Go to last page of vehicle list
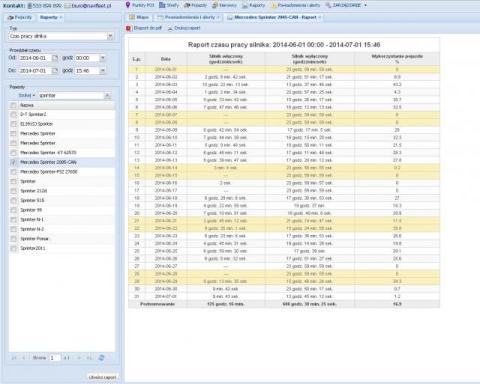The image size is (480, 384). pos(89,358)
